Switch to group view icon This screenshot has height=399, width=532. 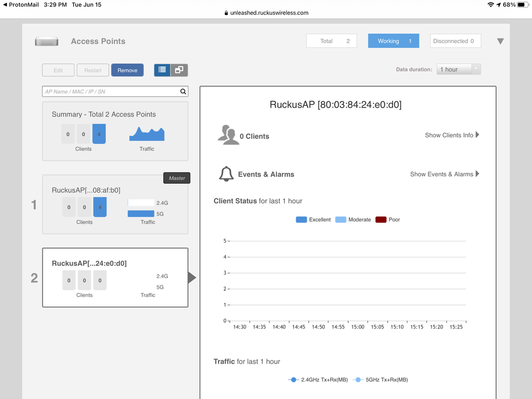click(x=179, y=70)
